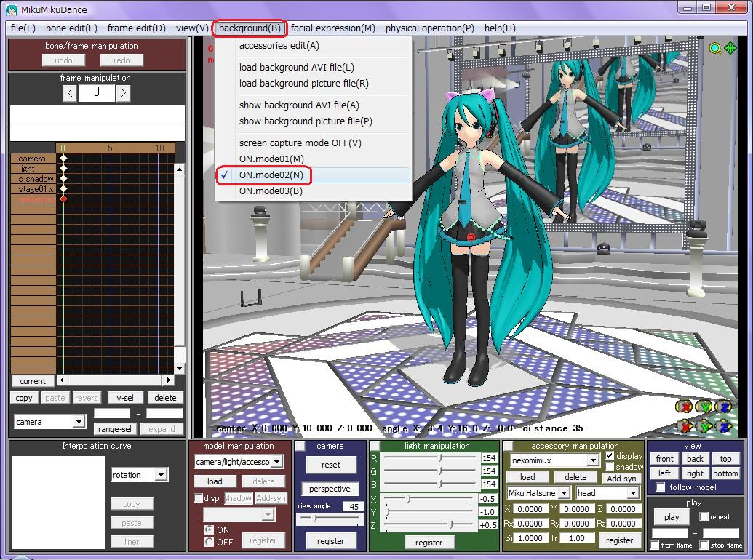
Task: Collapse the camera panel with minus button
Action: [300, 447]
